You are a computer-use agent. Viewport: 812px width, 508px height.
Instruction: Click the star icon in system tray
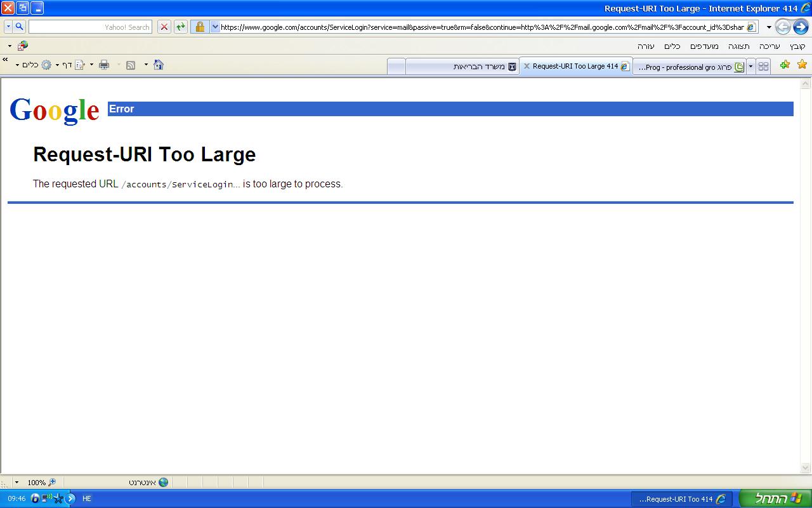pos(58,498)
